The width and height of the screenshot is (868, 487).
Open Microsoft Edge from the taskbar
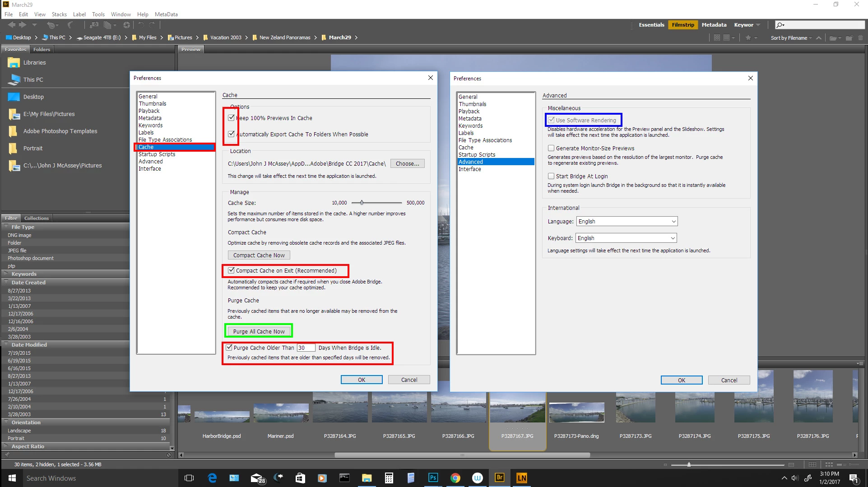pyautogui.click(x=212, y=478)
